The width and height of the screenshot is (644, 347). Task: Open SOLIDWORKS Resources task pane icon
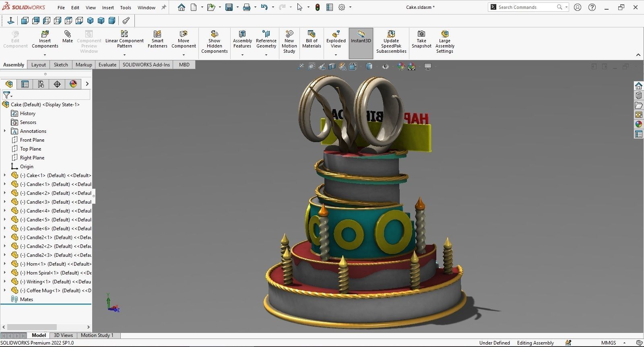[x=639, y=86]
